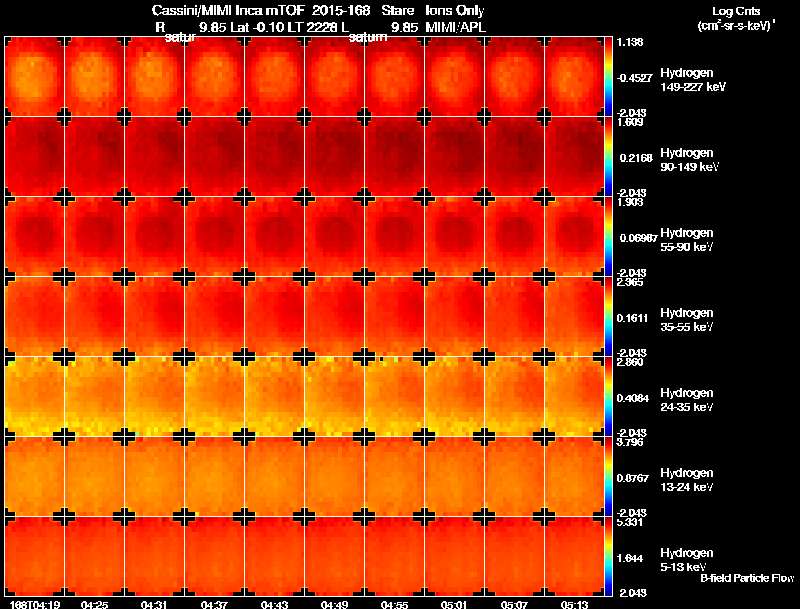
Task: Click the Hydrogen 90-149 keV row label
Action: (689, 160)
